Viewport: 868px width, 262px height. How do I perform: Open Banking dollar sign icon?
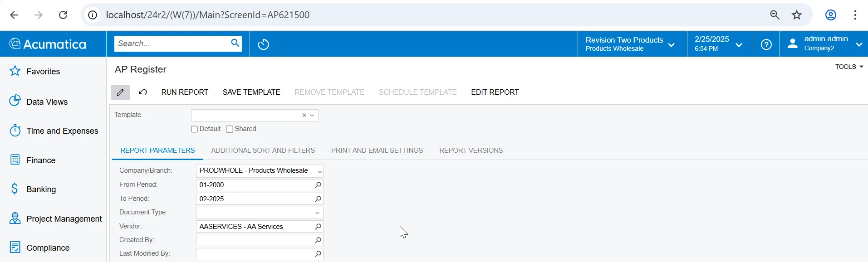(15, 189)
